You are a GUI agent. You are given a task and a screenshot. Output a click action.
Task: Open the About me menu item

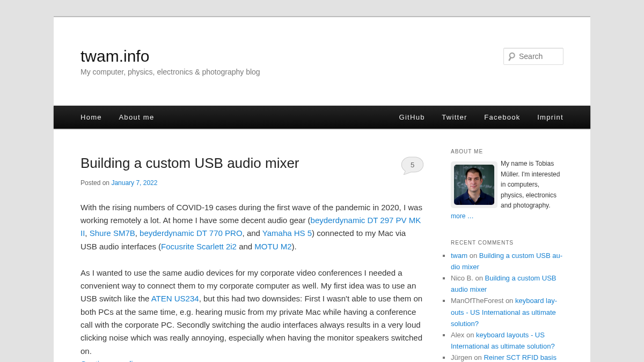[x=136, y=117]
